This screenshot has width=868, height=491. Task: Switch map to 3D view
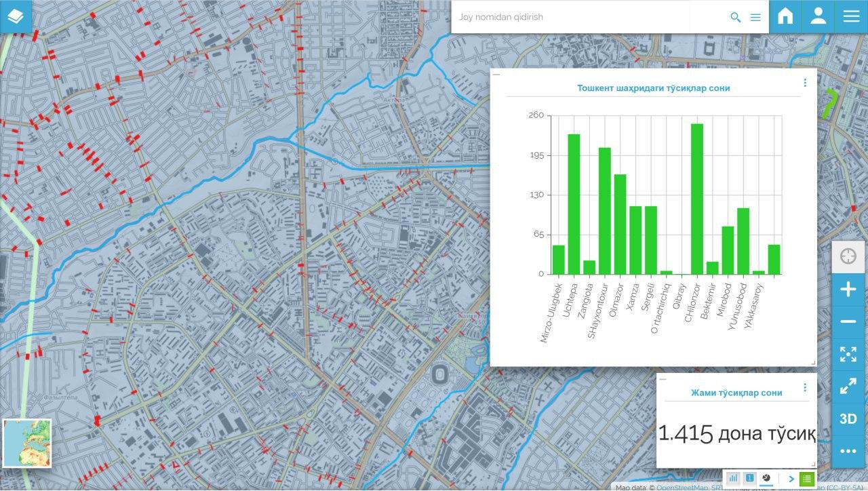point(848,418)
